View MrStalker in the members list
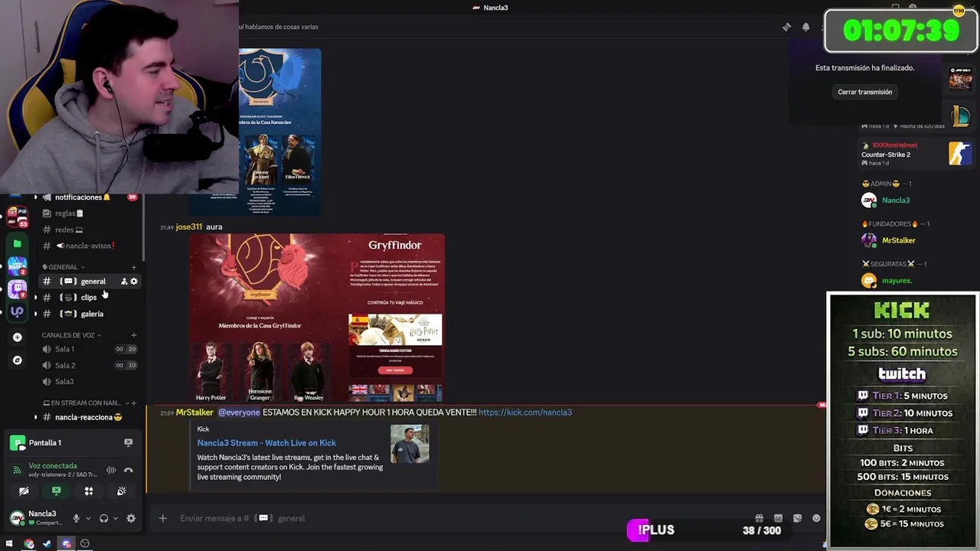The height and width of the screenshot is (551, 980). pyautogui.click(x=898, y=240)
